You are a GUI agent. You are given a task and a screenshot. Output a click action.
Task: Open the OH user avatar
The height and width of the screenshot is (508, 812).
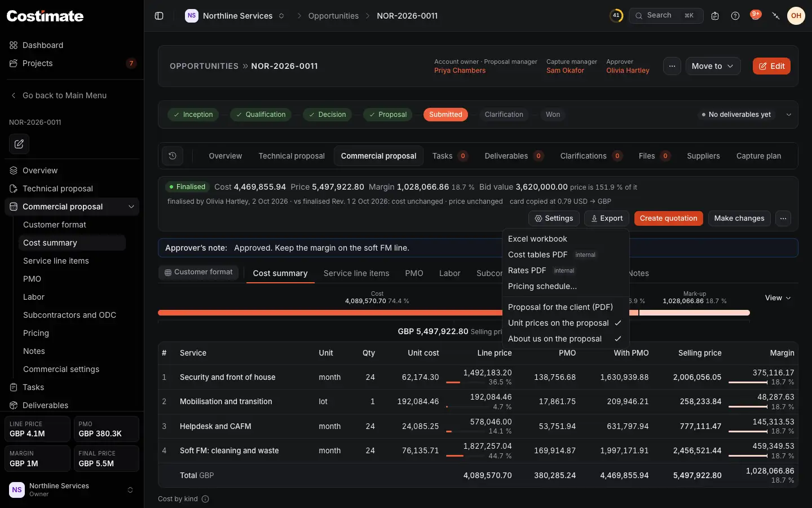[796, 16]
